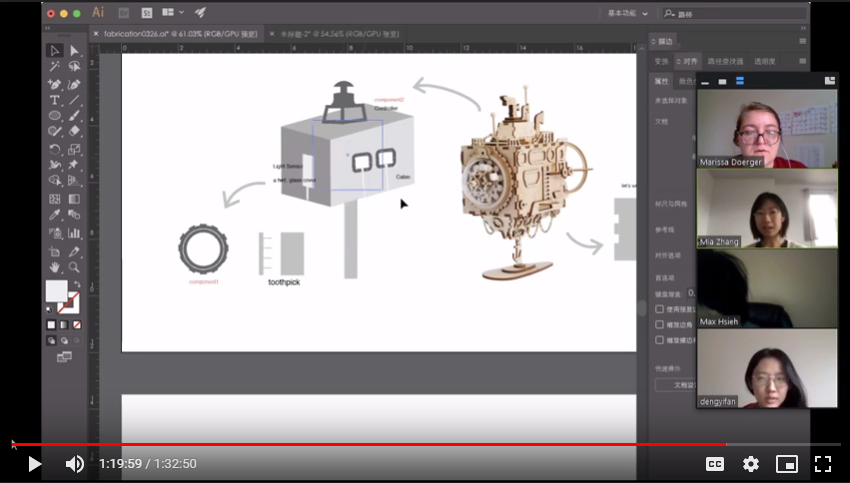Select the Artboard tool
The height and width of the screenshot is (483, 850).
point(54,252)
